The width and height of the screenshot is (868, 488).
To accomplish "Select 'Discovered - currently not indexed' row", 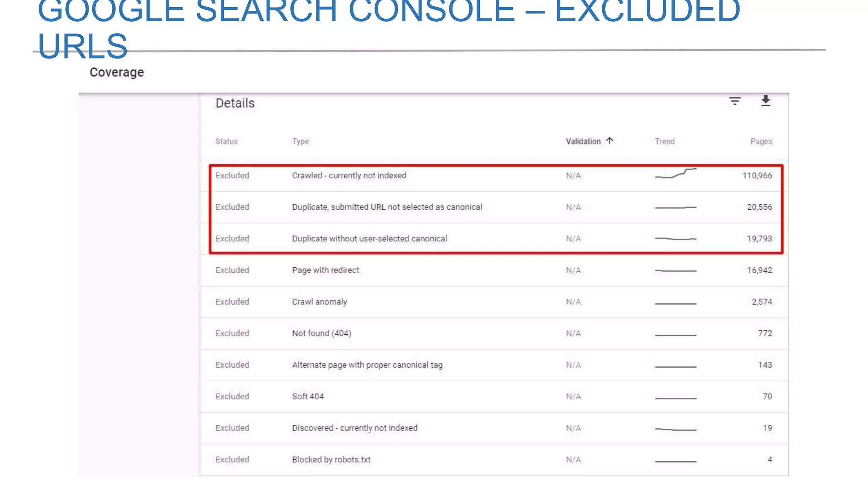I will coord(494,428).
